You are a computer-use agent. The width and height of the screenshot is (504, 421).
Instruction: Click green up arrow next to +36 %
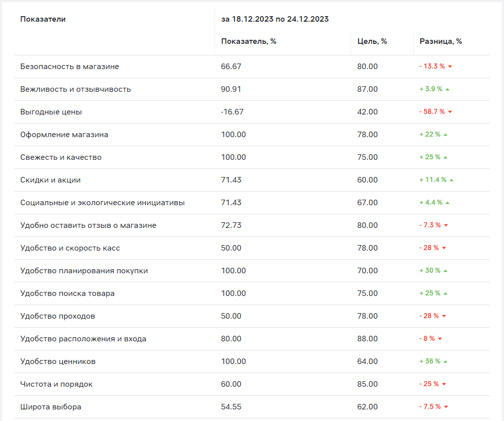pos(445,362)
